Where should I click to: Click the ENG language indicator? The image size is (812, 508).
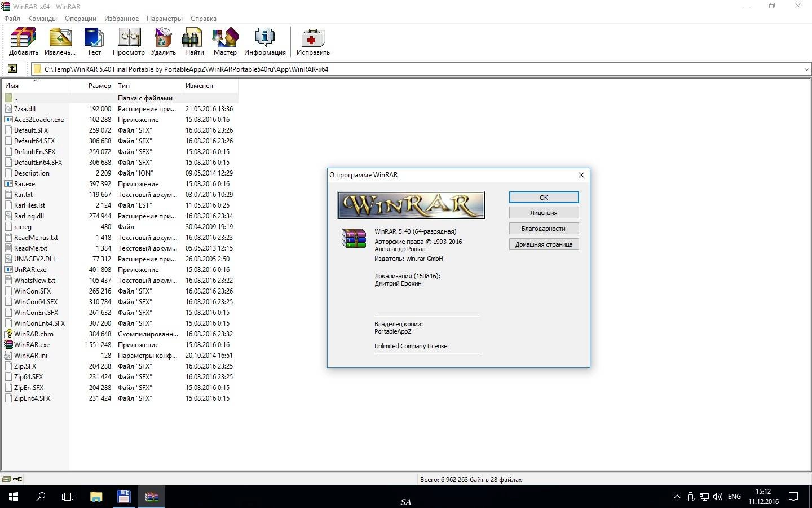coord(734,497)
